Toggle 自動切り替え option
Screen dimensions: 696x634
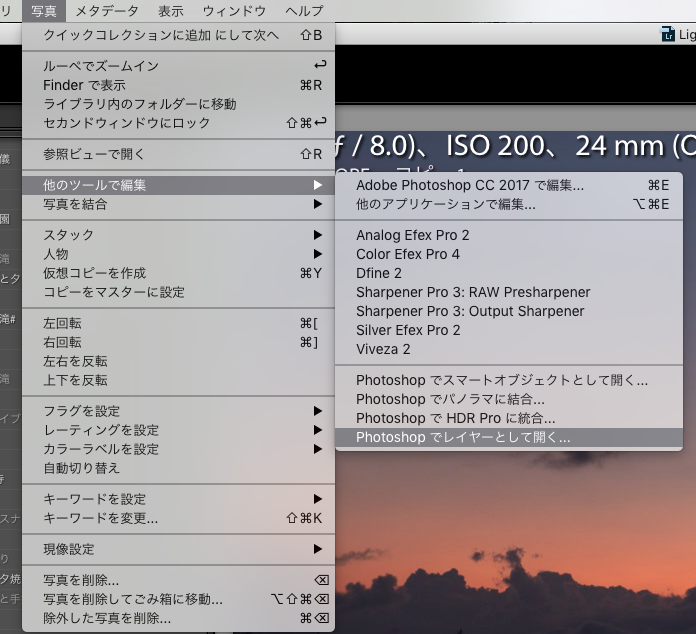(x=178, y=468)
